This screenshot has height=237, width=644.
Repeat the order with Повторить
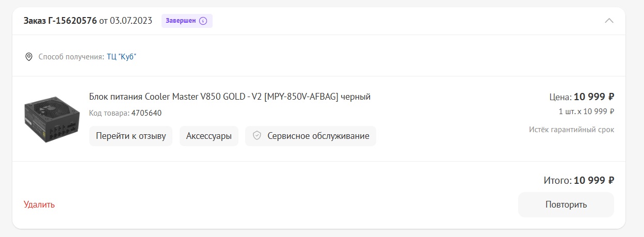click(566, 204)
